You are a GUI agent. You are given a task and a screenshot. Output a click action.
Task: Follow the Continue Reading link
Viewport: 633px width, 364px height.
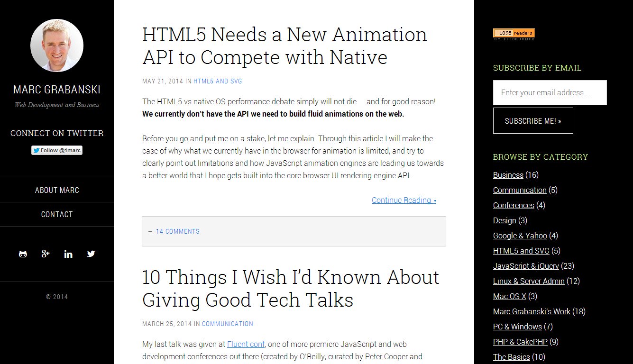[x=404, y=200]
